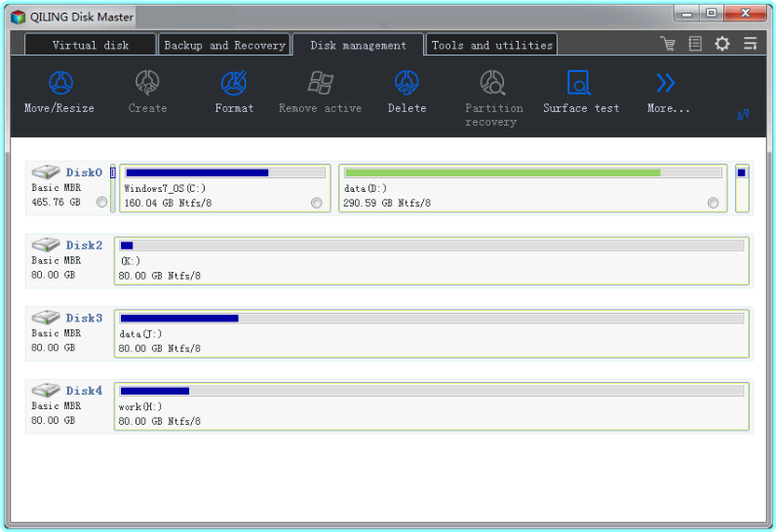Click the small refresh icon below More

[743, 115]
